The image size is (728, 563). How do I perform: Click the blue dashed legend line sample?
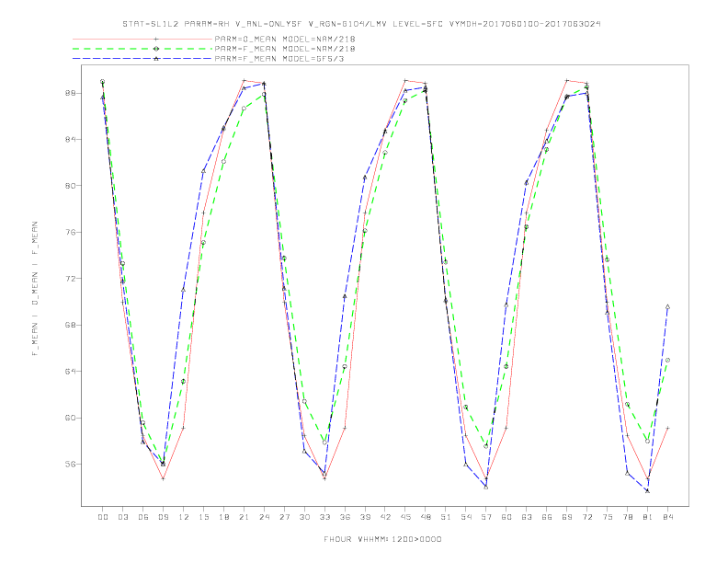point(142,59)
